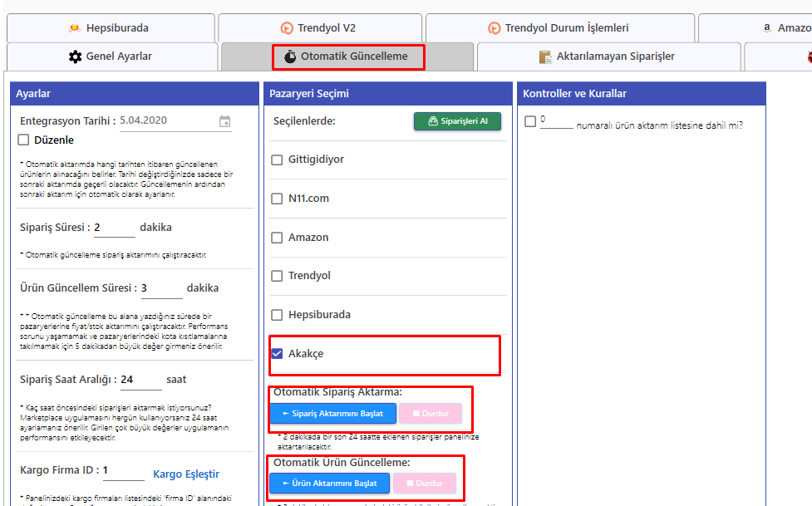The image size is (812, 506).
Task: Click the Otomatik Sipariş Aktarma: label
Action: pos(337,392)
